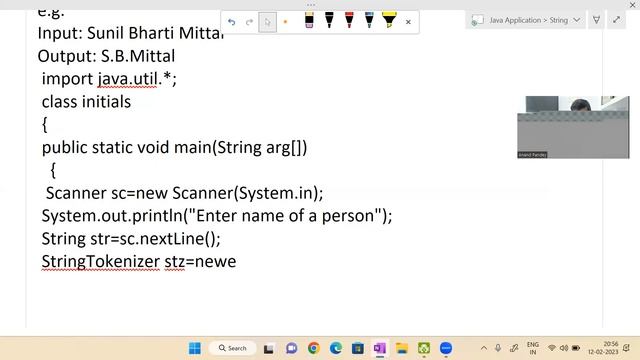Image resolution: width=640 pixels, height=360 pixels.
Task: Place cursor after 'stz=newe' text
Action: 237,262
